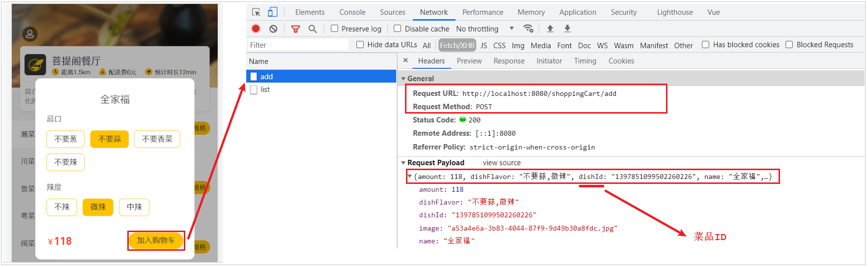Open network conditions wifi icon
The height and width of the screenshot is (267, 868).
[x=528, y=29]
